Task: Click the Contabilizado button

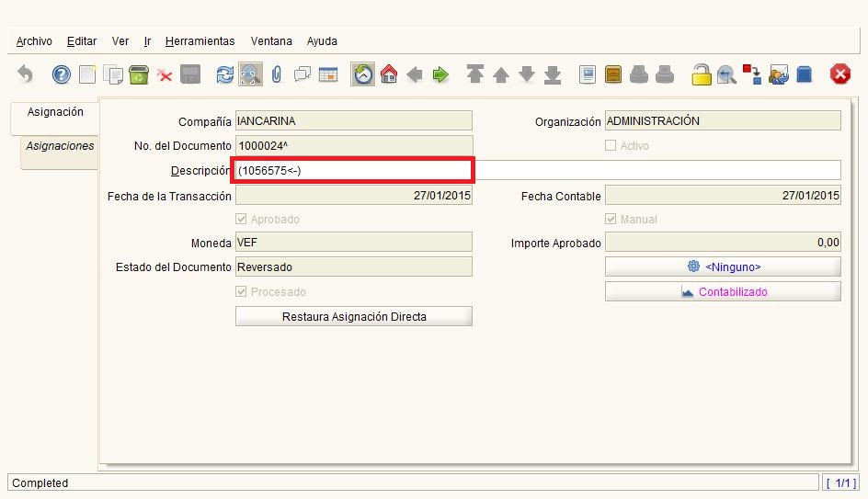Action: 723,291
